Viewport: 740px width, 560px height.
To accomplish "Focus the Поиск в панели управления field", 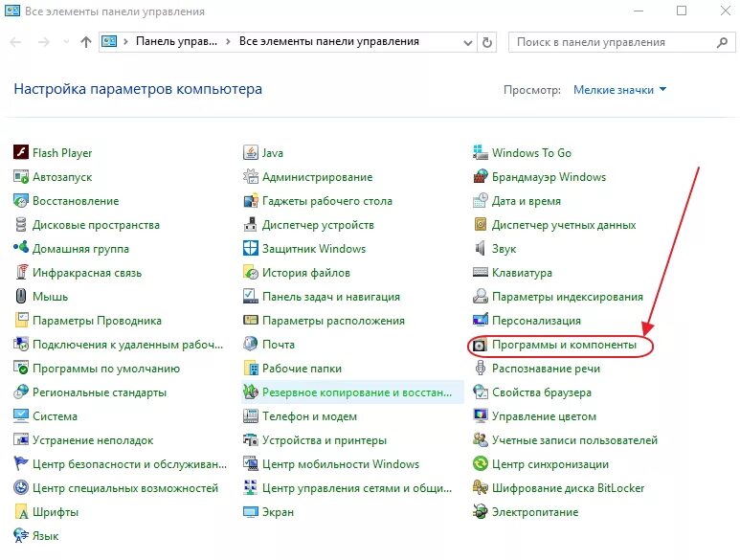I will coord(621,42).
